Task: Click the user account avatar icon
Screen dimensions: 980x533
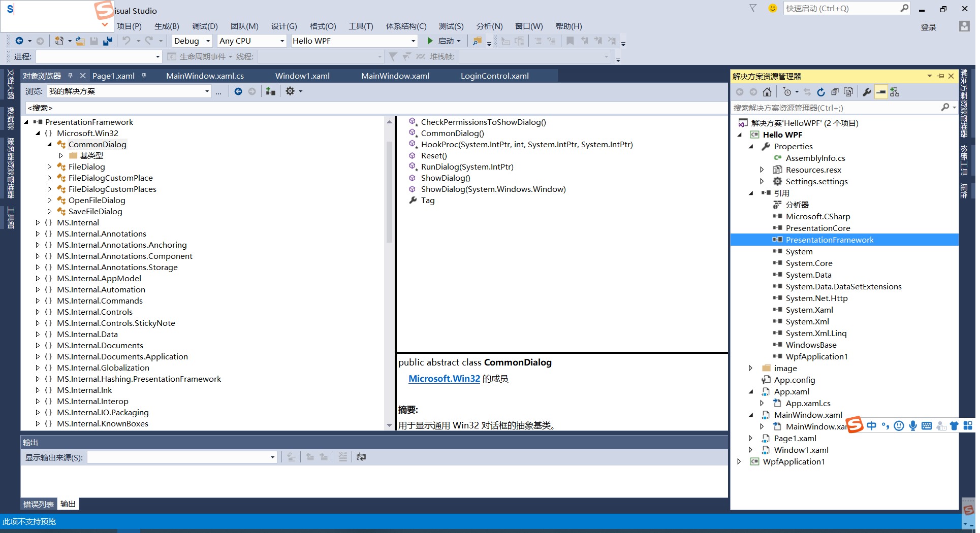Action: (964, 26)
